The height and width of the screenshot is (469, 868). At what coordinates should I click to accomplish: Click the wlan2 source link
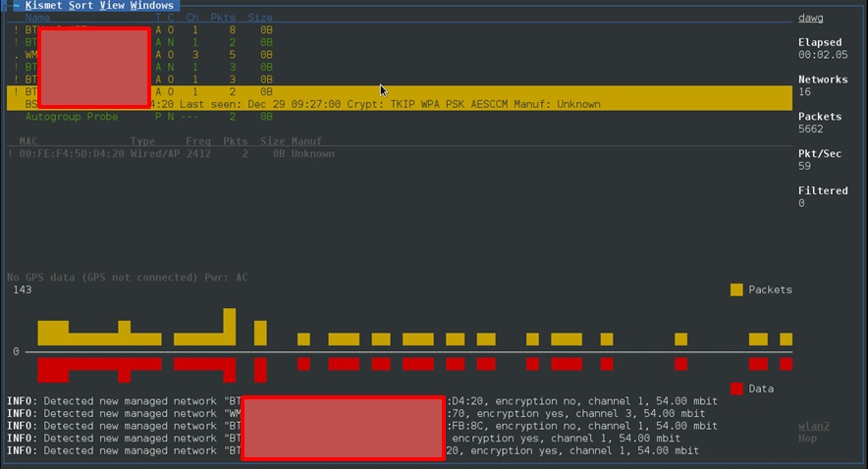pyautogui.click(x=813, y=426)
